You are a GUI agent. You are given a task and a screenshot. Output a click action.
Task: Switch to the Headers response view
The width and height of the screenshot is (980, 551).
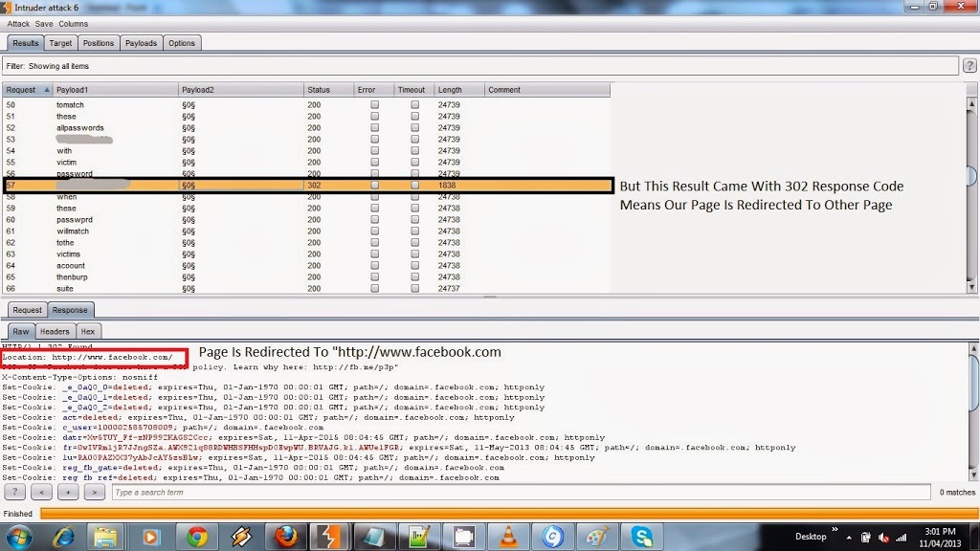[55, 332]
